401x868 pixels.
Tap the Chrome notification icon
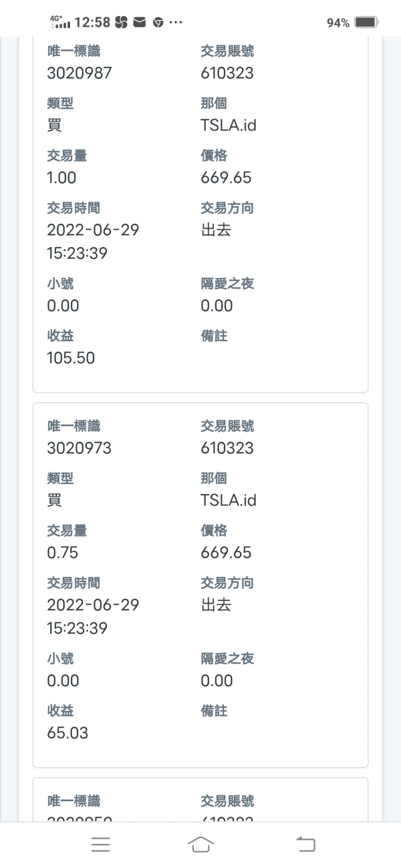pos(158,23)
